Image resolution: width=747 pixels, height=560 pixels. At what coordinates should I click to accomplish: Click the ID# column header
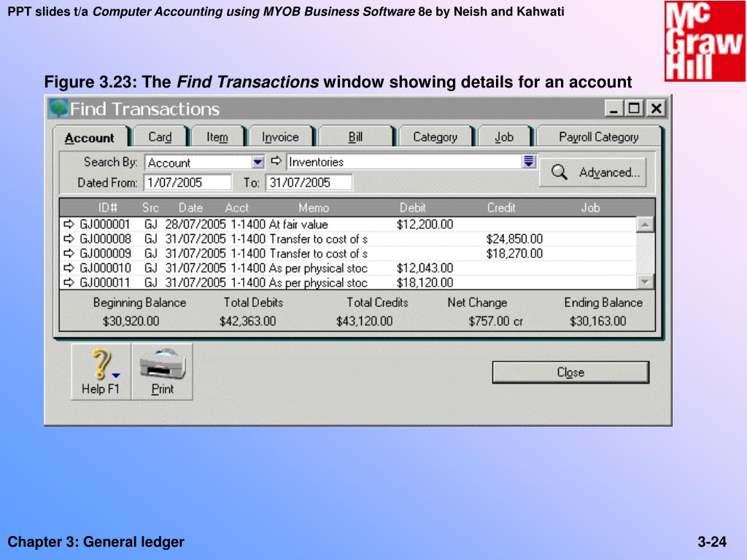click(x=108, y=208)
